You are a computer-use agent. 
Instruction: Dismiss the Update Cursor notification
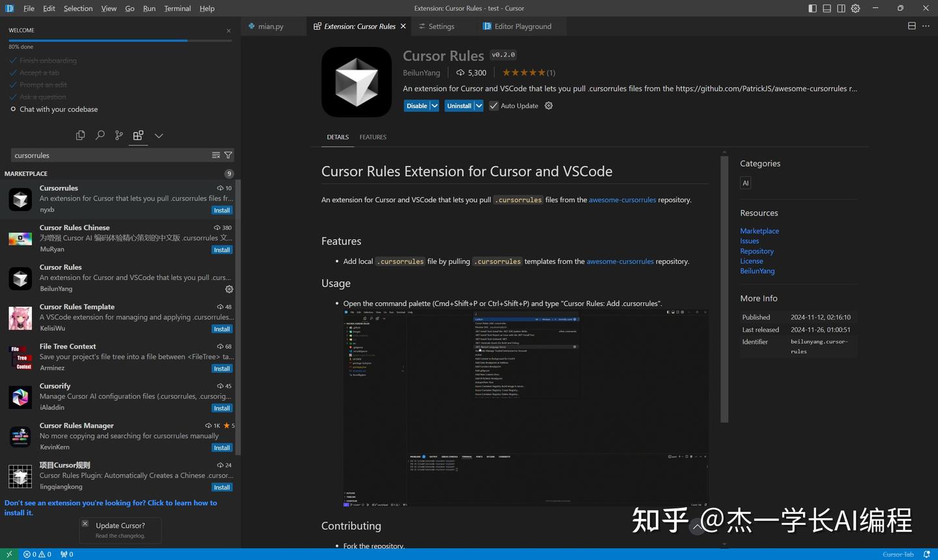pos(85,524)
